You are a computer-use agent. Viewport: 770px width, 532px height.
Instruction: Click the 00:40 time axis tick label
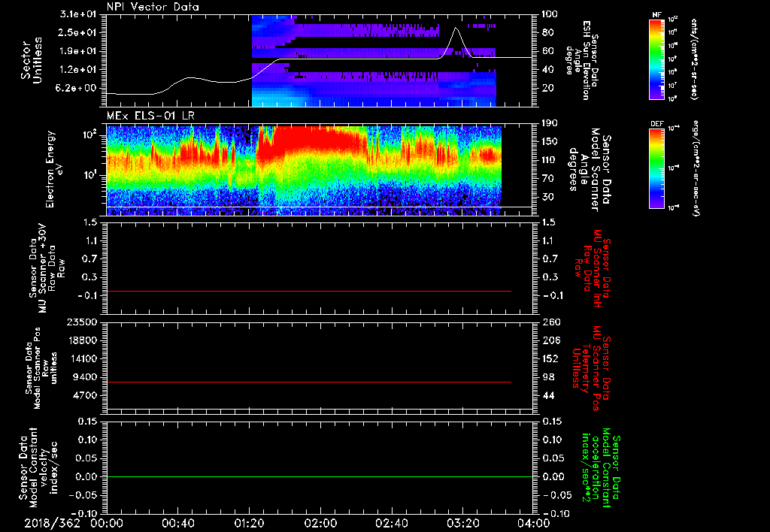(178, 523)
